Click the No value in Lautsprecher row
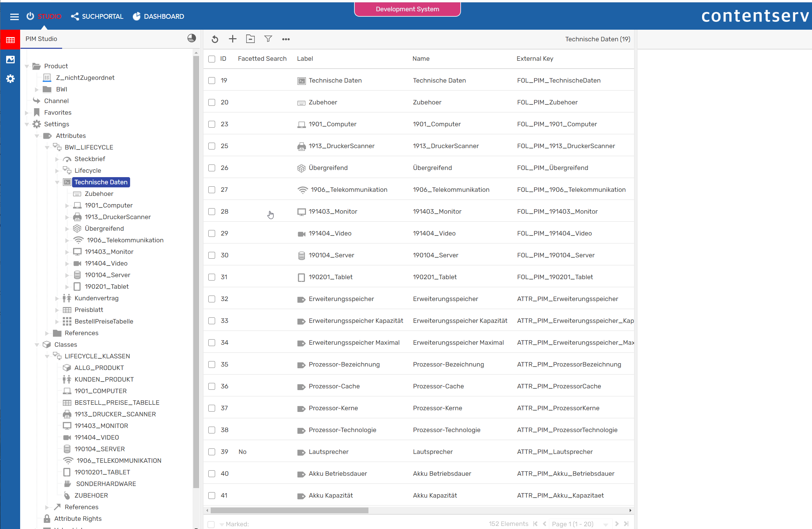812x529 pixels. pyautogui.click(x=242, y=452)
